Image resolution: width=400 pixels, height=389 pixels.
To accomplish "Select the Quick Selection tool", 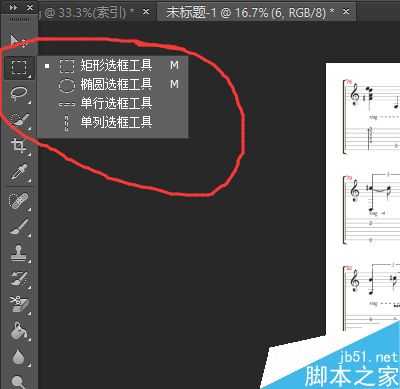I will (x=19, y=121).
